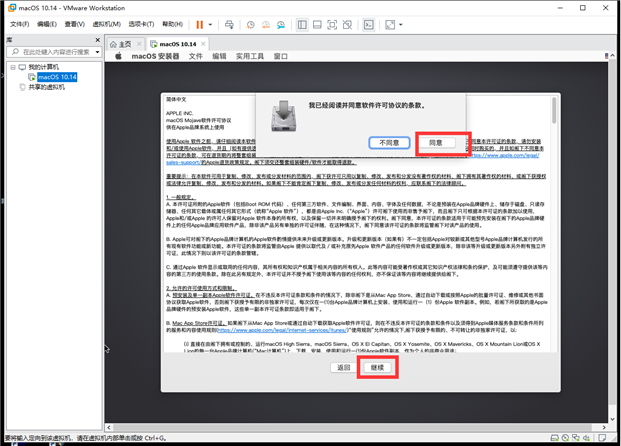The width and height of the screenshot is (621, 446).
Task: Click the CD/DVD drive status icon
Action: click(565, 438)
